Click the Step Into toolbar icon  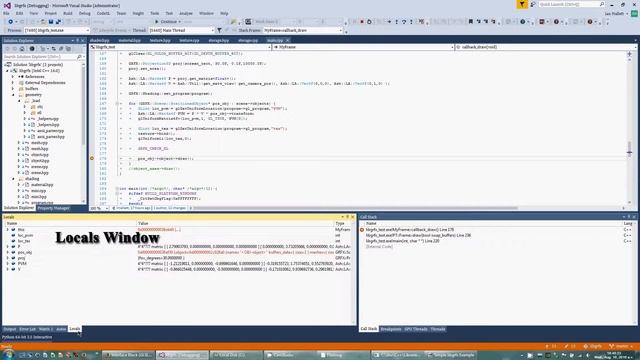pyautogui.click(x=396, y=22)
